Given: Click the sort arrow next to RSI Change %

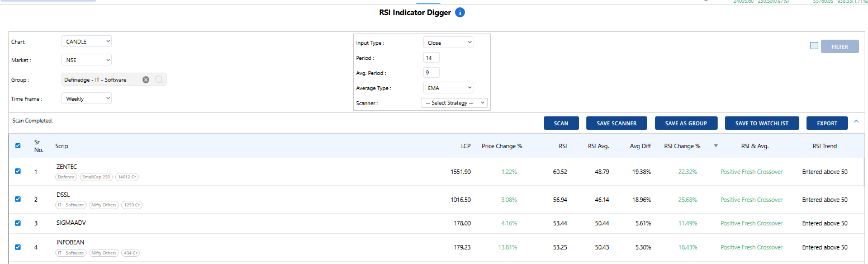Looking at the screenshot, I should pos(715,146).
